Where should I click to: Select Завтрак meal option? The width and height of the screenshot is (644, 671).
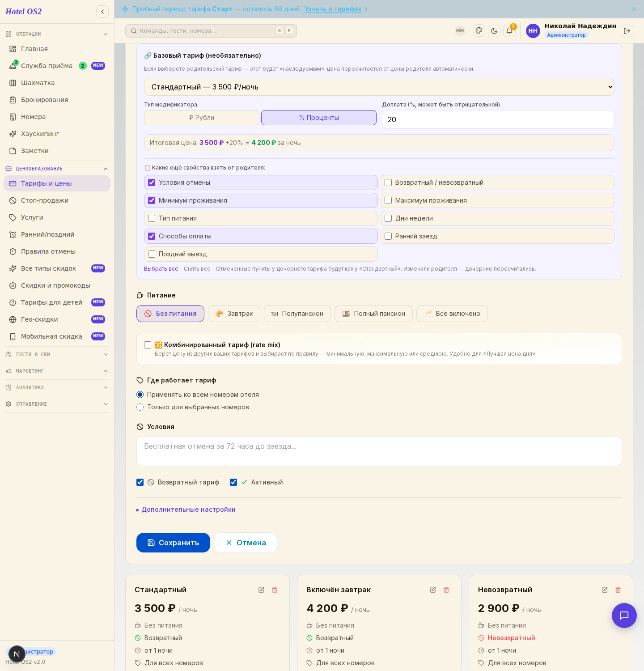pyautogui.click(x=234, y=314)
